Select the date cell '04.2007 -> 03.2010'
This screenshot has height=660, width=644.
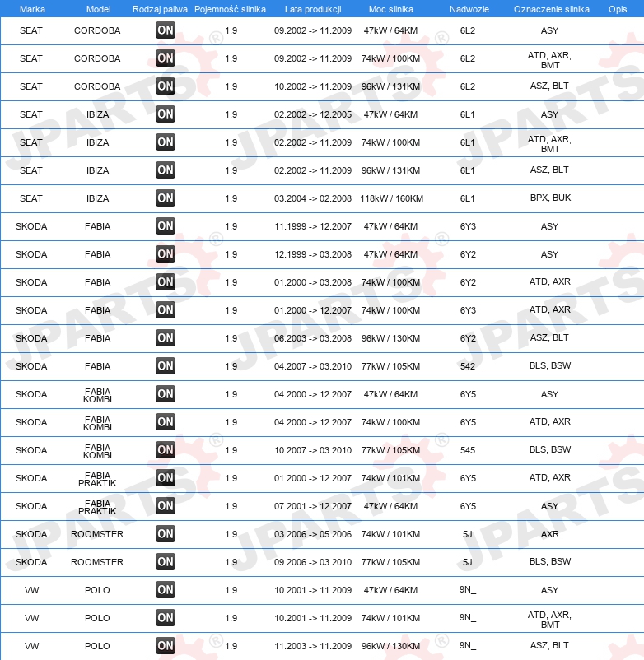coord(312,366)
